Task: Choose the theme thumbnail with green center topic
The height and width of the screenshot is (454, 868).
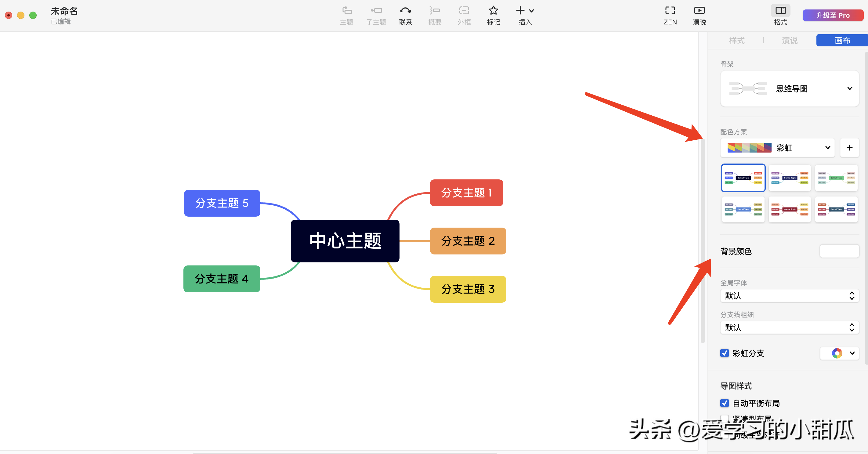Action: (x=836, y=178)
